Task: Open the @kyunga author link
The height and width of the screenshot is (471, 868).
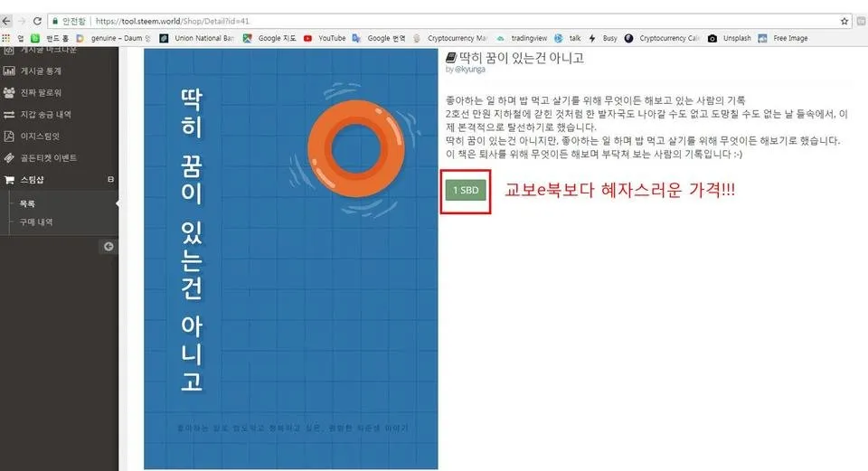Action: (470, 70)
